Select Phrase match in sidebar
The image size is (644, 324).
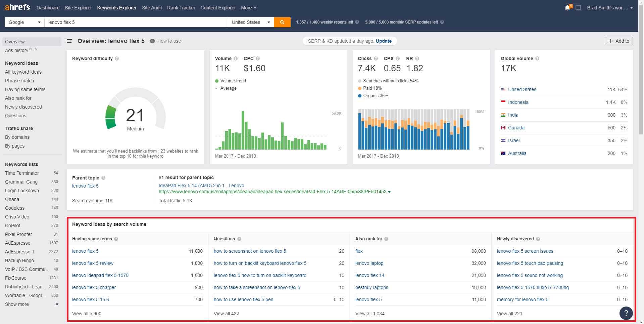coord(19,81)
